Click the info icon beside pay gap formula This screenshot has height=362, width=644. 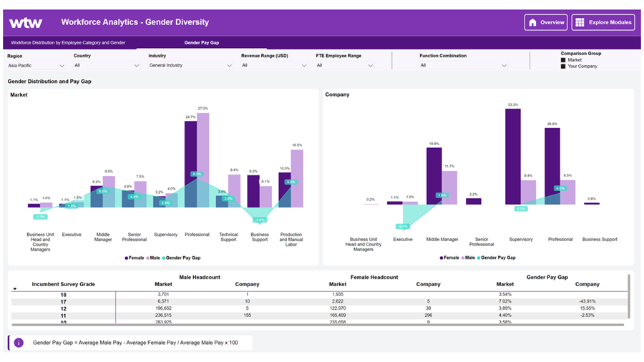tap(19, 343)
